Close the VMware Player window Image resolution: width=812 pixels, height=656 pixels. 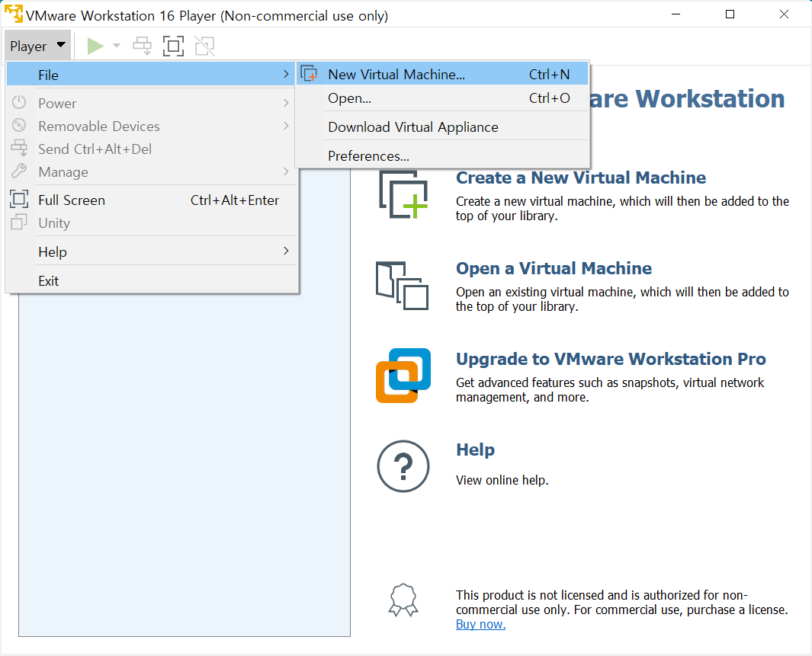(x=784, y=14)
